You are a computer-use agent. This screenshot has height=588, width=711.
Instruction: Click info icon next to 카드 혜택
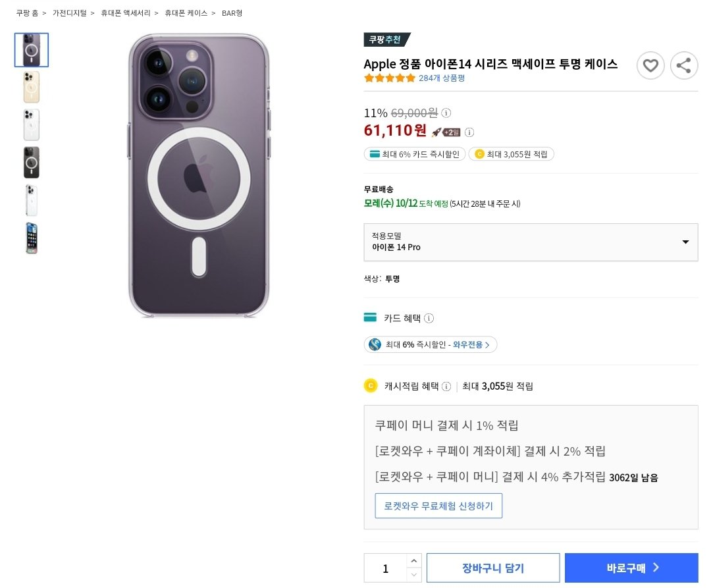(429, 318)
